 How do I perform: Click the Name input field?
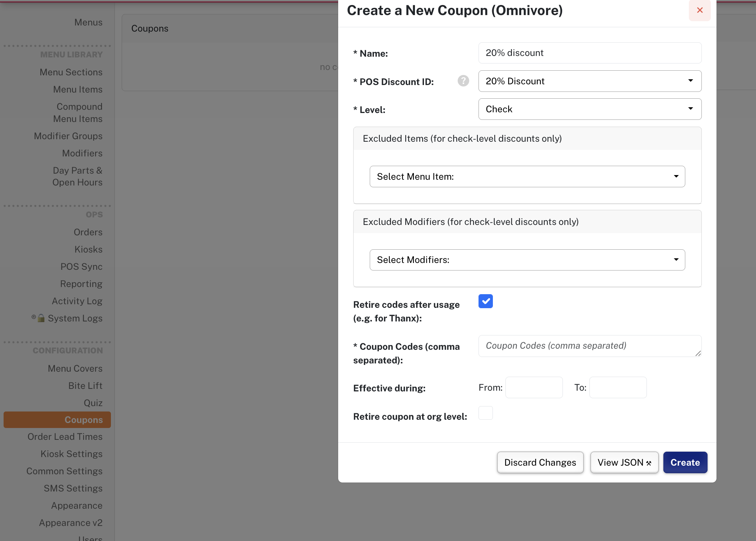click(590, 53)
